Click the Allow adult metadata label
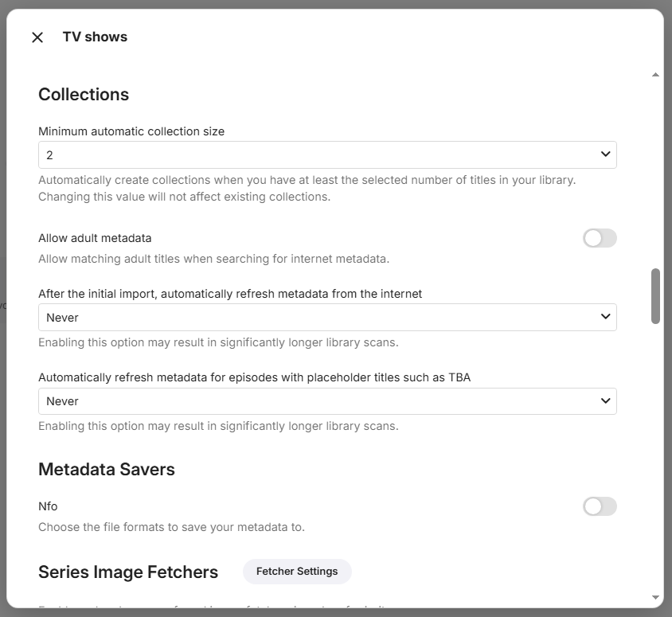Screen dimensions: 672x617 coord(95,238)
